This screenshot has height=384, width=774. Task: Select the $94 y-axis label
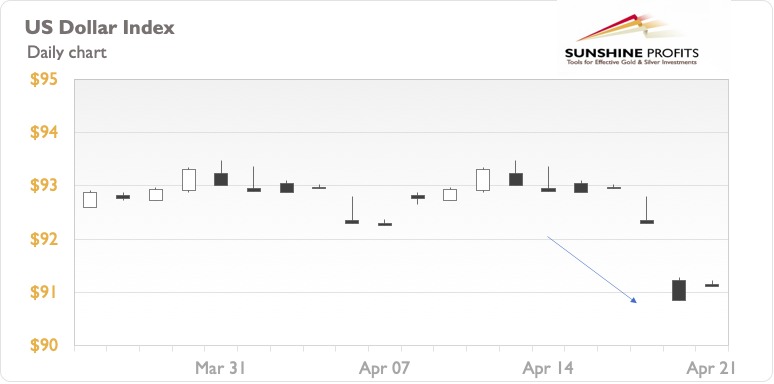[43, 133]
